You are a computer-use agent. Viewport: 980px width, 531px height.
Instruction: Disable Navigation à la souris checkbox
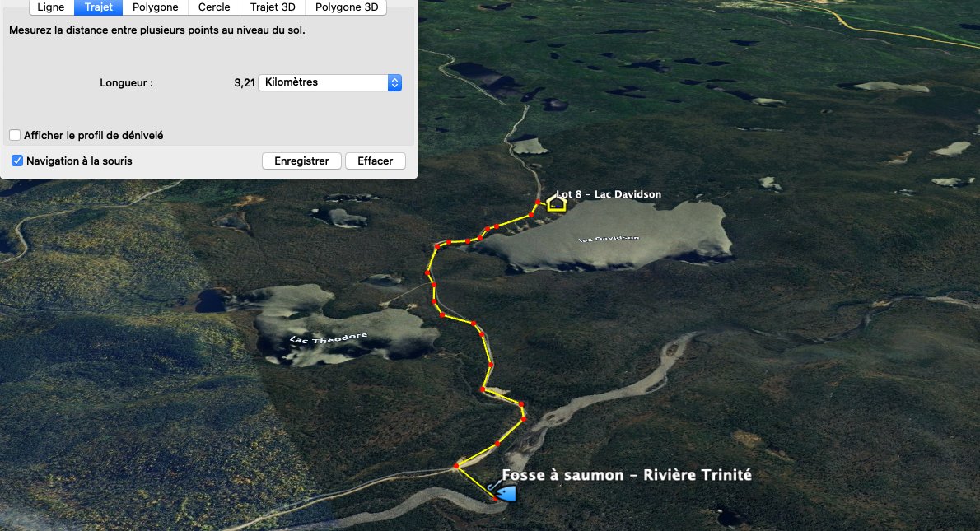click(x=17, y=161)
